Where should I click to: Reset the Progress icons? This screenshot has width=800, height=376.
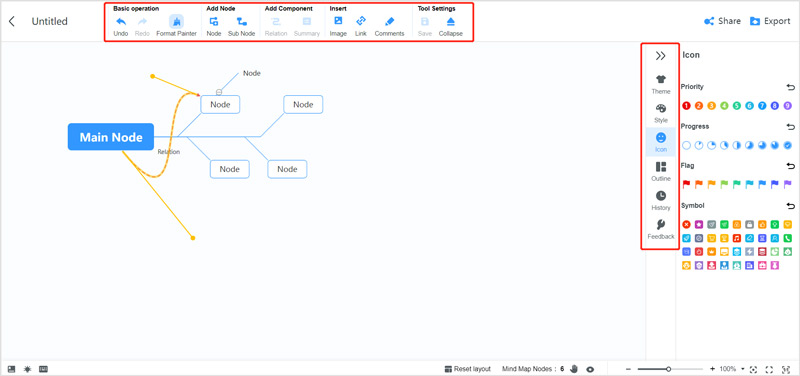click(791, 127)
